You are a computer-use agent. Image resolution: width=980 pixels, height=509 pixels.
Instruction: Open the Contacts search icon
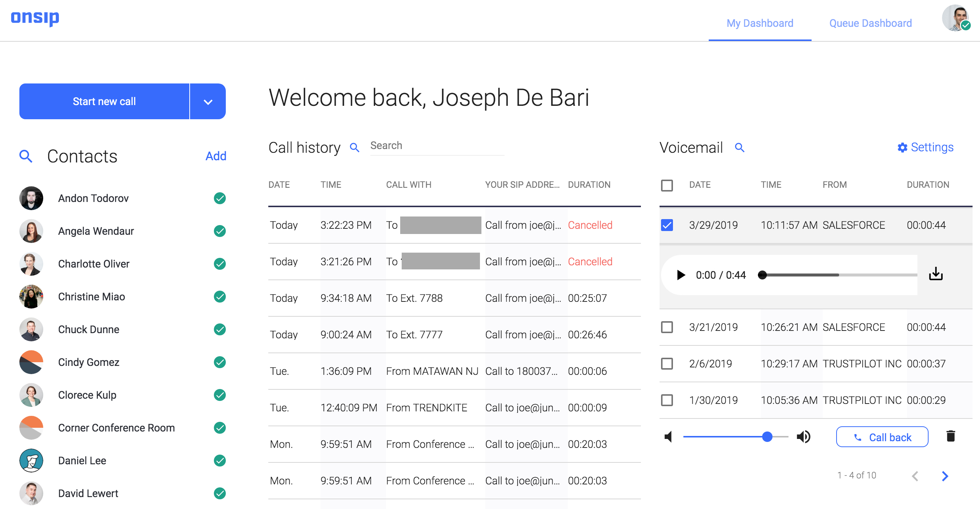(25, 156)
